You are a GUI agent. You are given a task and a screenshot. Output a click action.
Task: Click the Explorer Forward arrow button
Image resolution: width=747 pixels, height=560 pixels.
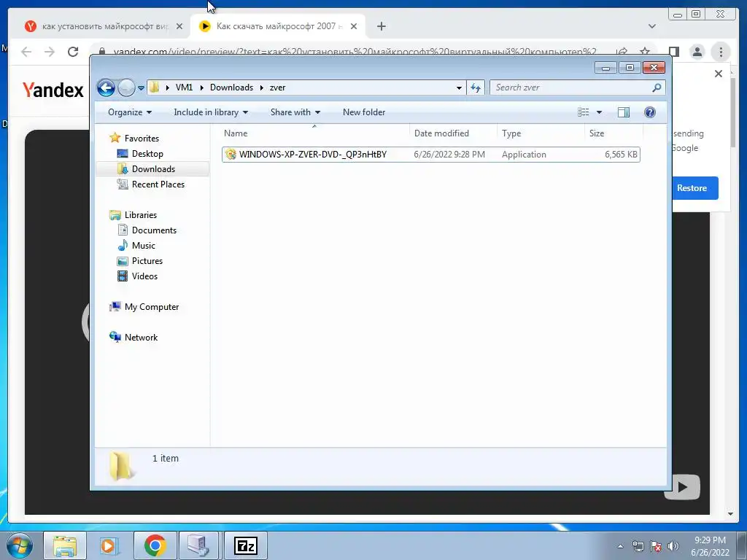[126, 87]
